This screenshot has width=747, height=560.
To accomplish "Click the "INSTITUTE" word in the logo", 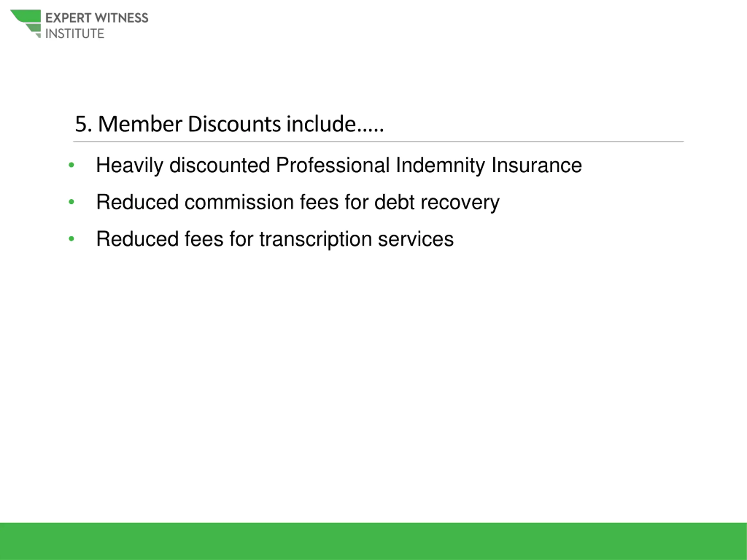I will point(75,34).
